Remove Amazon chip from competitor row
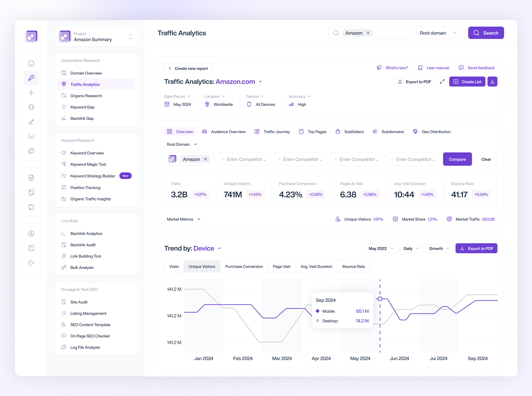This screenshot has height=396, width=532. click(x=205, y=159)
